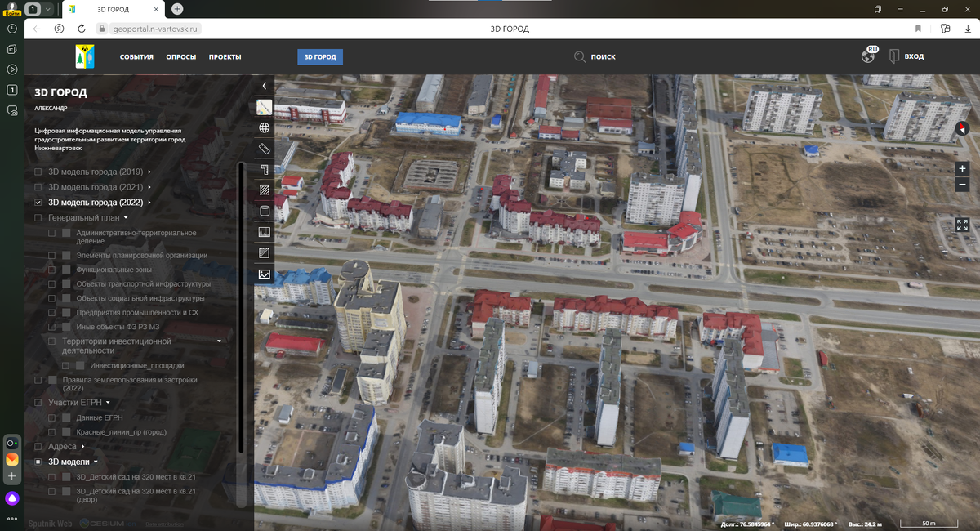Image resolution: width=980 pixels, height=531 pixels.
Task: Check the Функциональные зоны layer
Action: 52,270
